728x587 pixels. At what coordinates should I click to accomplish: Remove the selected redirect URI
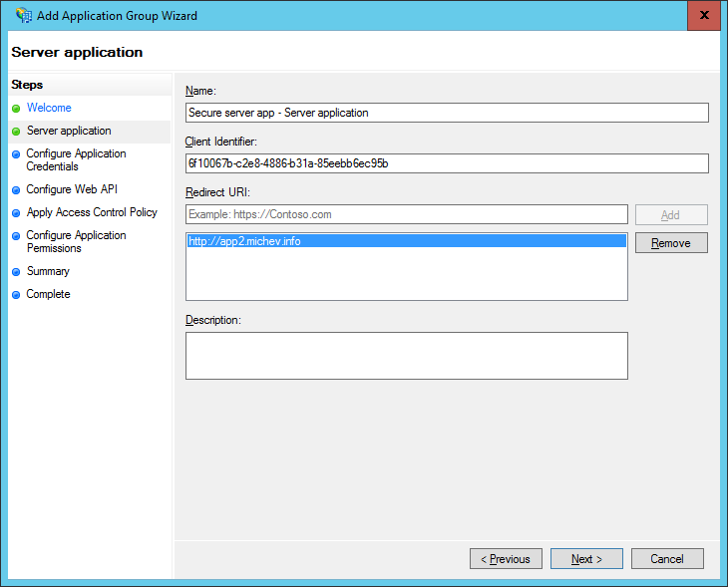671,243
